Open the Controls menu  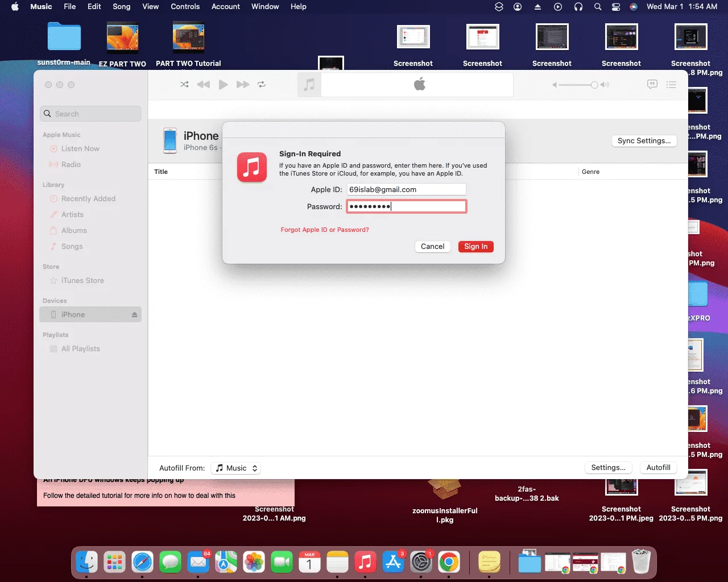tap(185, 7)
